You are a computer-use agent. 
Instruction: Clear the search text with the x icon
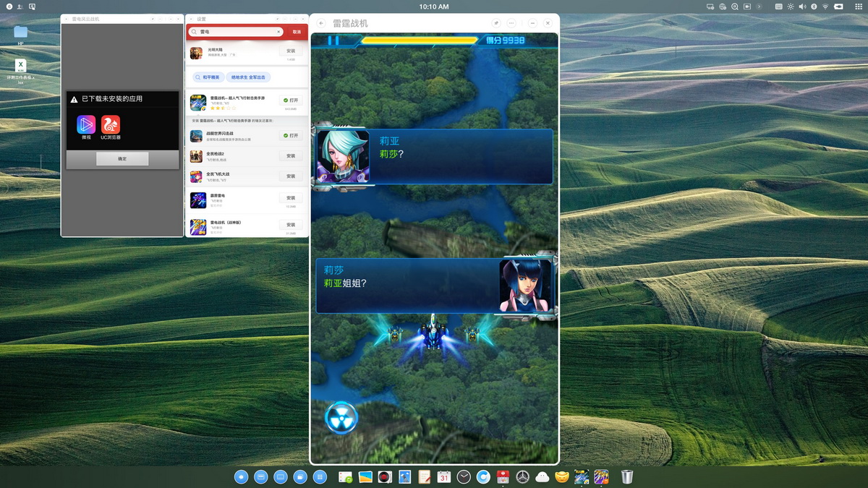coord(278,32)
